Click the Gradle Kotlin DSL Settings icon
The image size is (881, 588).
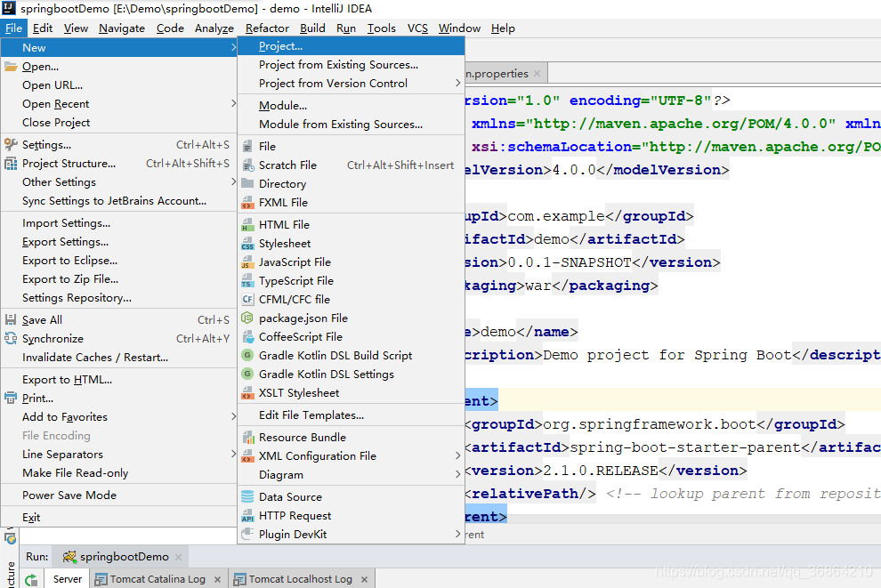click(x=247, y=374)
